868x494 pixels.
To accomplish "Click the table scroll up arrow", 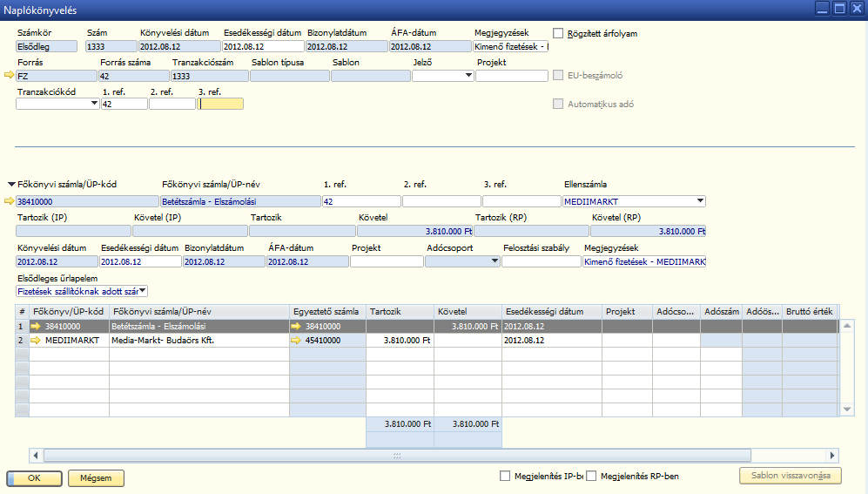I will tap(847, 326).
